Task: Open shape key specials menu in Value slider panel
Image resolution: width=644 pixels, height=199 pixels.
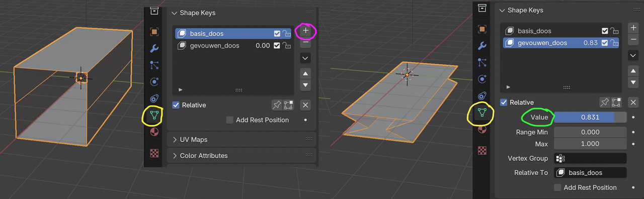Action: pyautogui.click(x=633, y=55)
